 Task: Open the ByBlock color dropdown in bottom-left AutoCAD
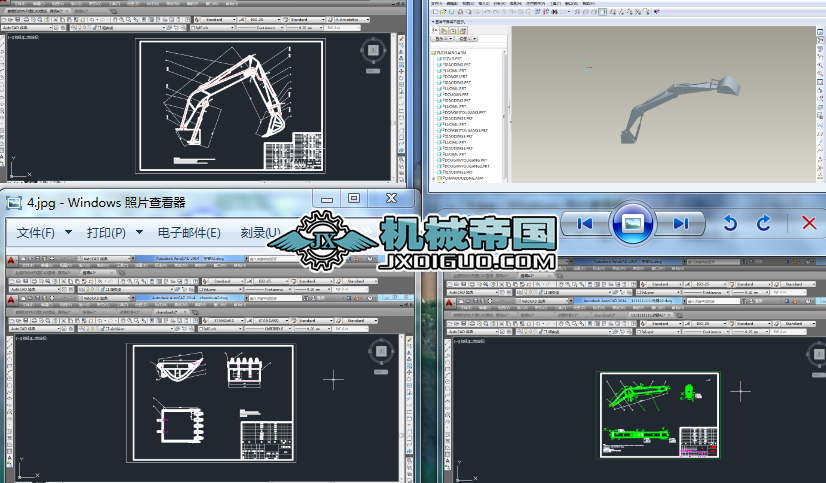219,328
